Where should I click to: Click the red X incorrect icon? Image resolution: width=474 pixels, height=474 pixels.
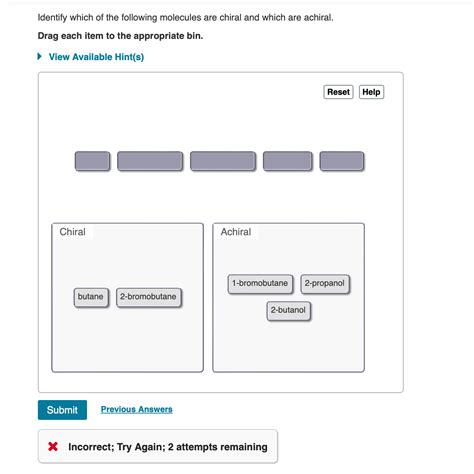point(53,446)
